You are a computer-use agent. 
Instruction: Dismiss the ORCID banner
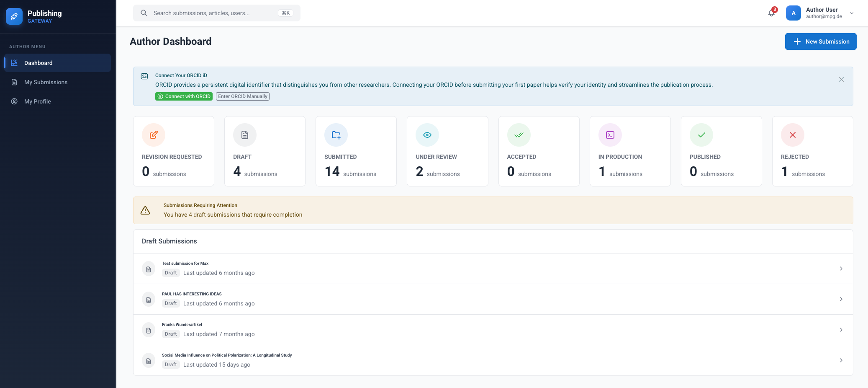(x=841, y=80)
